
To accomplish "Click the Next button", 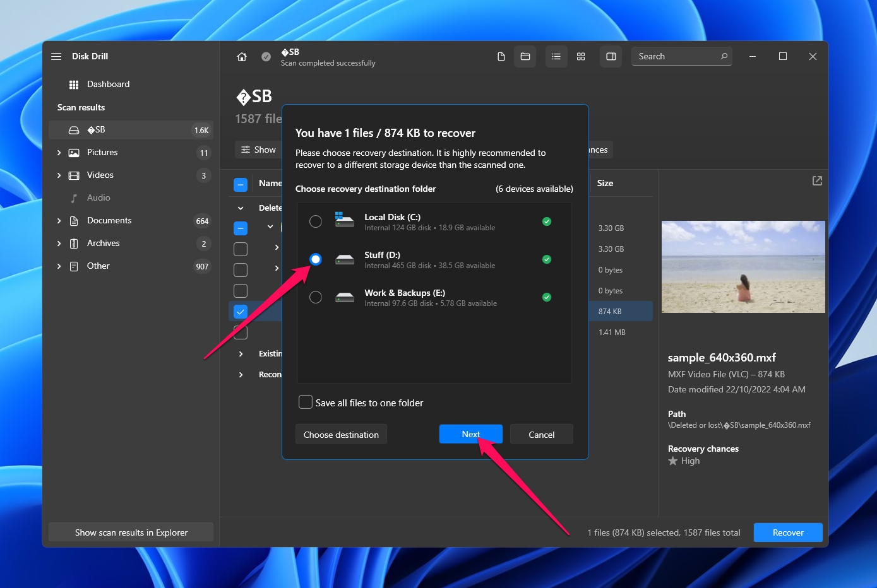I will 470,434.
